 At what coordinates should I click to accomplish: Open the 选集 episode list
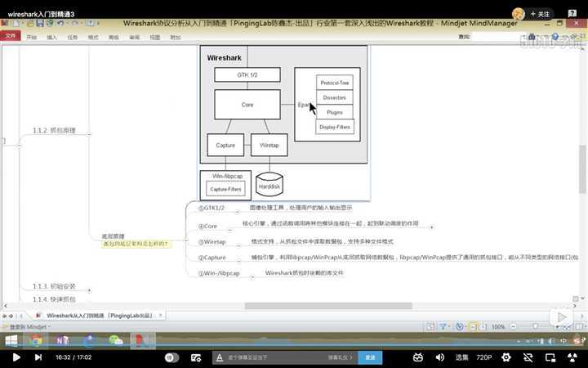[461, 357]
